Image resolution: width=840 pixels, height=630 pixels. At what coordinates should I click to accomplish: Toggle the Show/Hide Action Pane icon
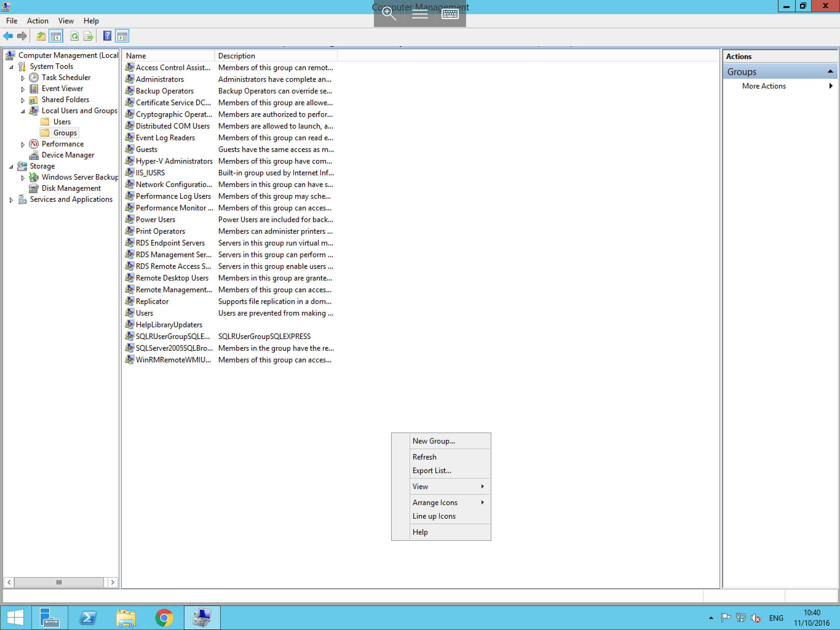[122, 36]
